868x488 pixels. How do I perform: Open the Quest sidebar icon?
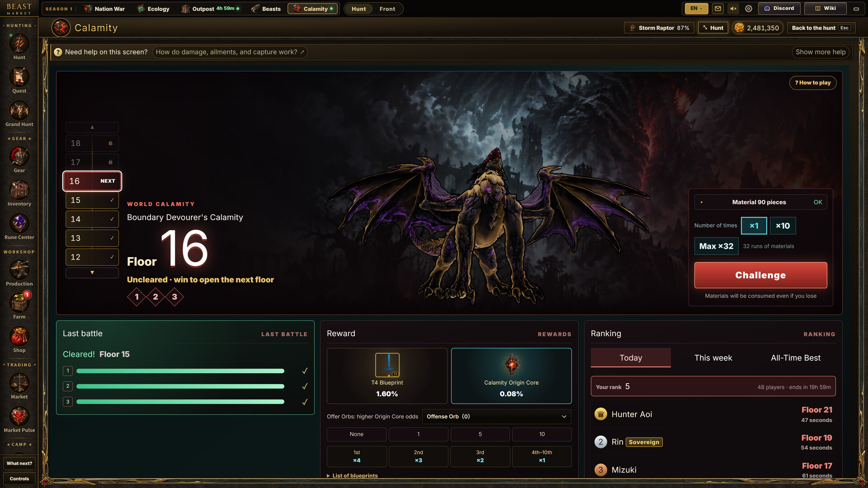click(x=19, y=80)
